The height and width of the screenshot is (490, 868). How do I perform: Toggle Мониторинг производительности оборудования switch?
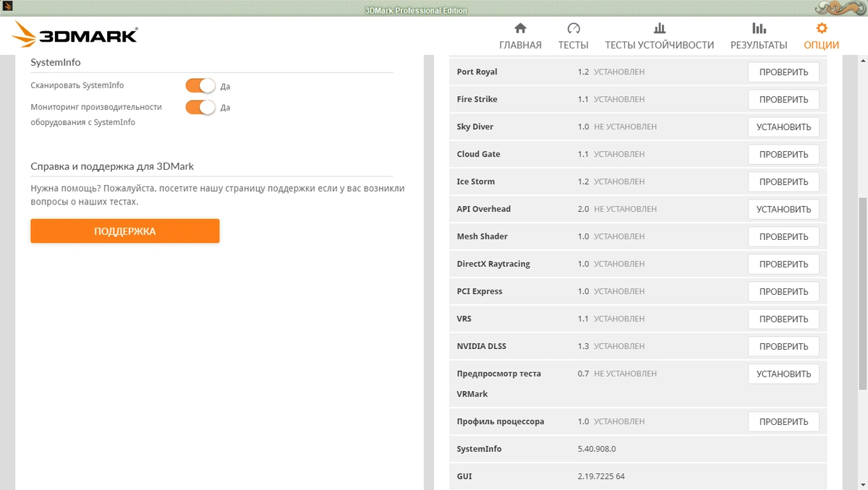(200, 107)
